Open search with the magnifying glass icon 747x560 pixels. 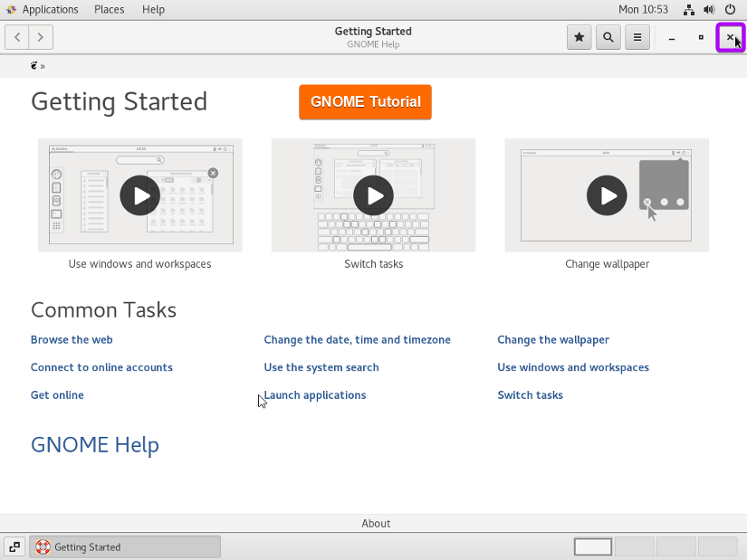point(608,37)
